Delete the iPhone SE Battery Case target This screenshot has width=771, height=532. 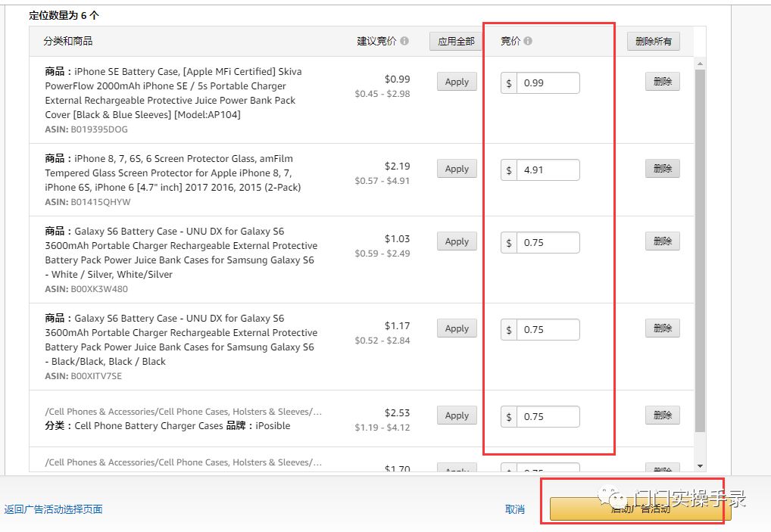(662, 82)
